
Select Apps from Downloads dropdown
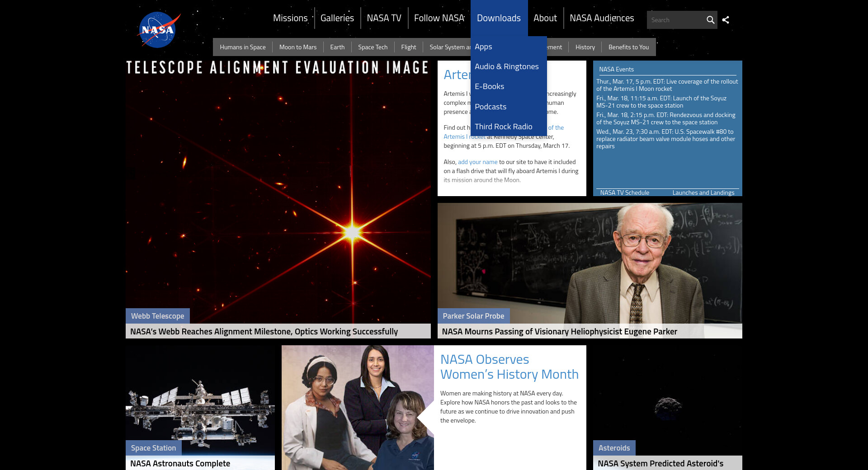[x=509, y=47]
